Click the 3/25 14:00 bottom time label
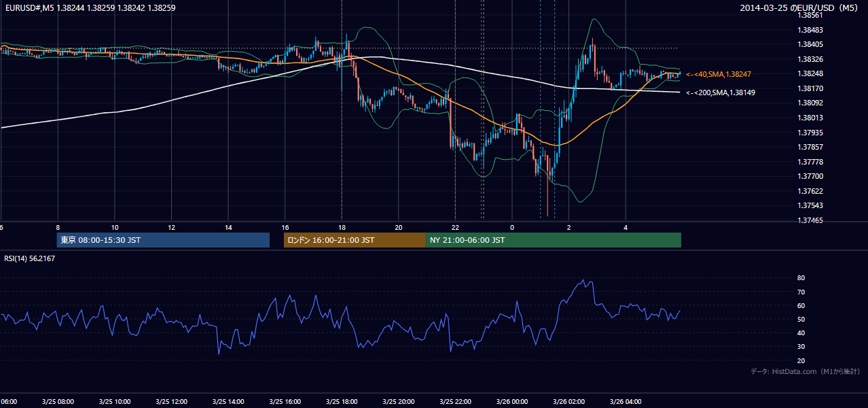Viewport: 868px width, 408px height. tap(228, 401)
